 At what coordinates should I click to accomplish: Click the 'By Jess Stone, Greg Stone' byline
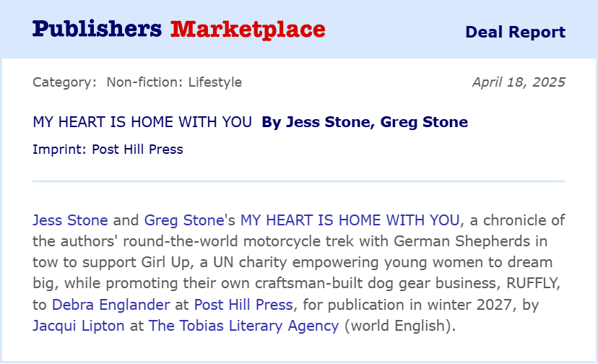pyautogui.click(x=365, y=122)
